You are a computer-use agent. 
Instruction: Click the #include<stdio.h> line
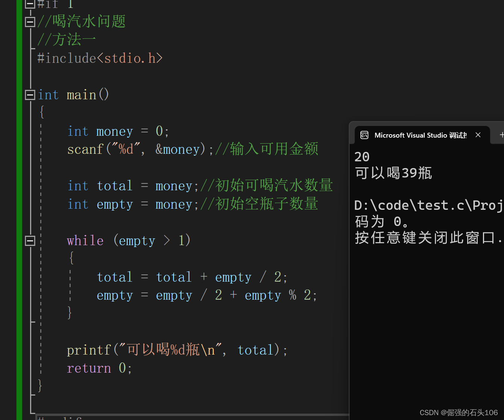[x=100, y=58]
